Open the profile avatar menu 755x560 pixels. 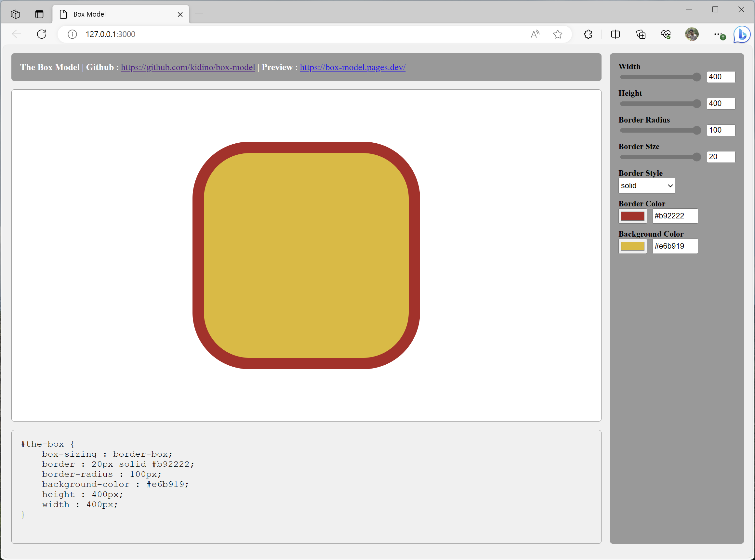coord(692,34)
